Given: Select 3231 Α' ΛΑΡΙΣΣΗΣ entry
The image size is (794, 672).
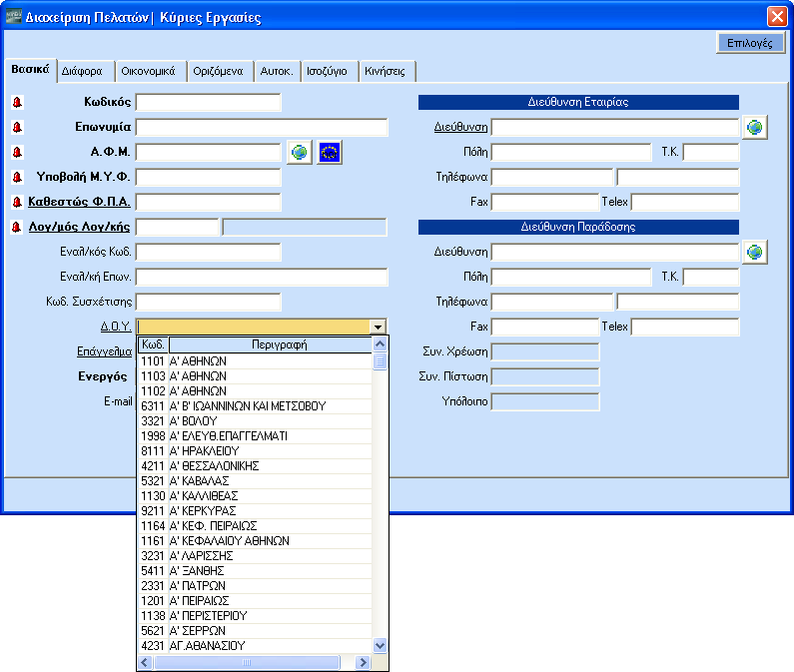Looking at the screenshot, I should (x=256, y=556).
